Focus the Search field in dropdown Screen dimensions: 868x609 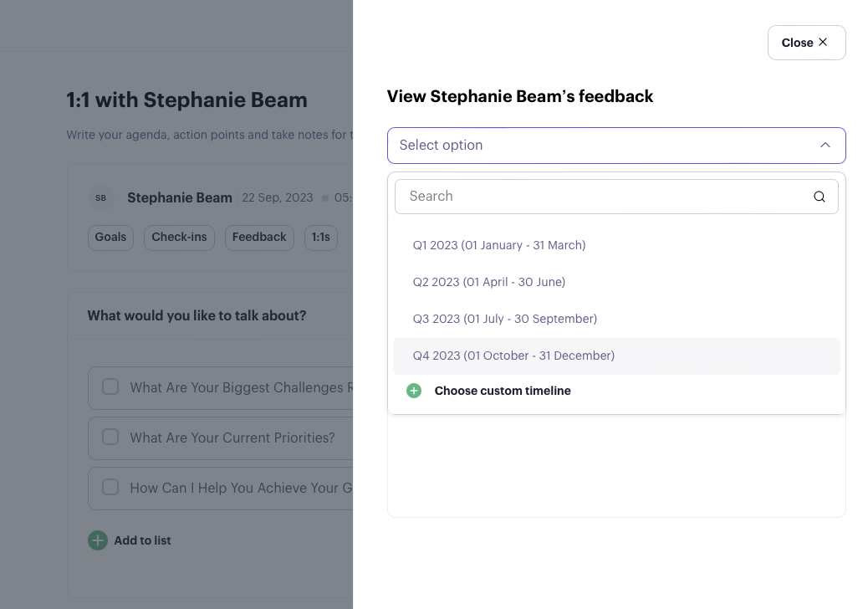(616, 197)
